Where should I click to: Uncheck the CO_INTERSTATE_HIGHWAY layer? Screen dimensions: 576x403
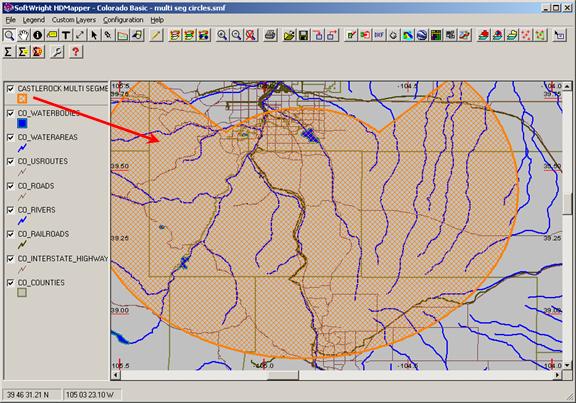(x=10, y=259)
